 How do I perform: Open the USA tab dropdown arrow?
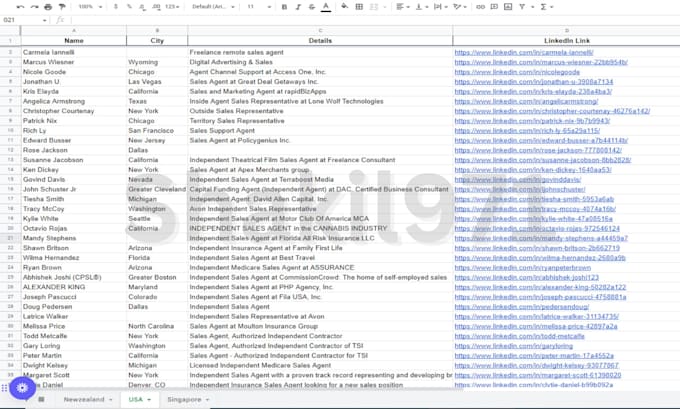click(x=149, y=399)
